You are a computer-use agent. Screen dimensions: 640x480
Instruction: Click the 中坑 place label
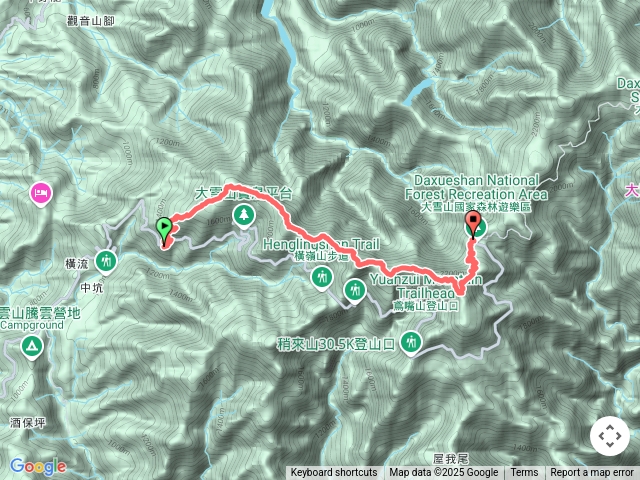click(92, 288)
